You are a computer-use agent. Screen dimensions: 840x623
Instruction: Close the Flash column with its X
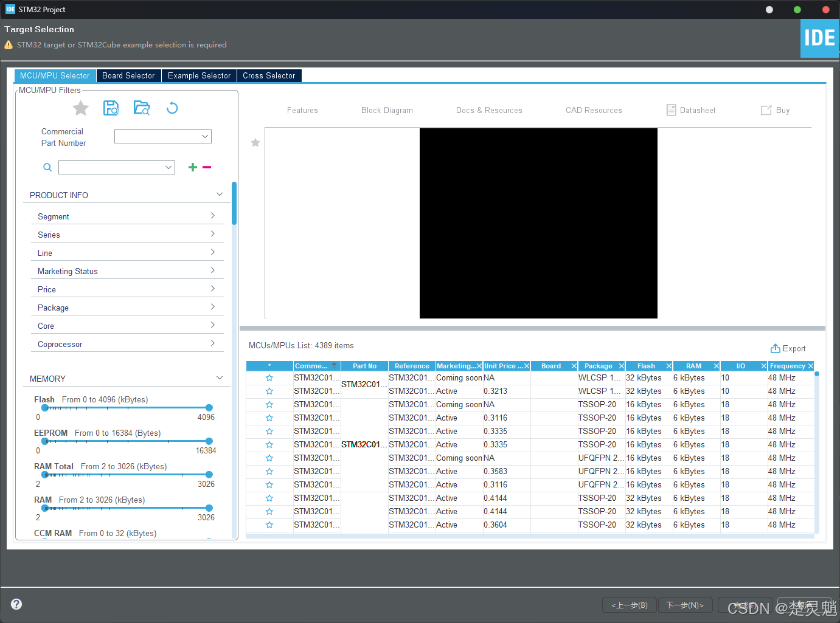[x=669, y=366]
